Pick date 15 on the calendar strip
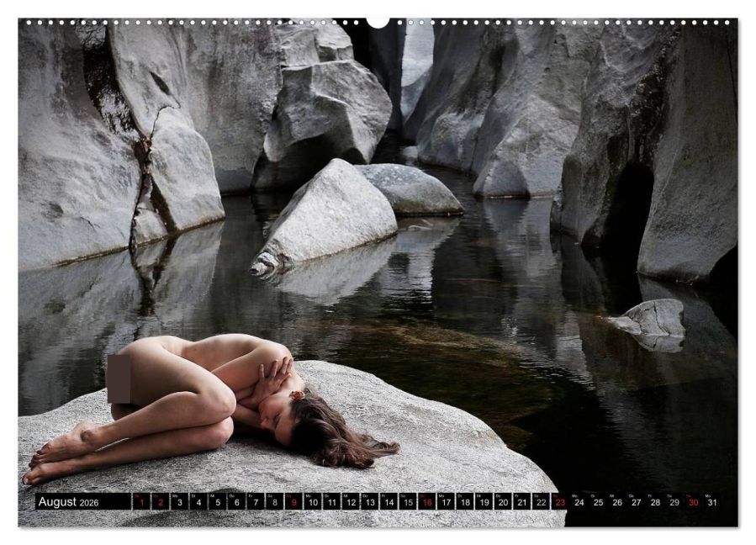This screenshot has width=756, height=545. coord(409,501)
